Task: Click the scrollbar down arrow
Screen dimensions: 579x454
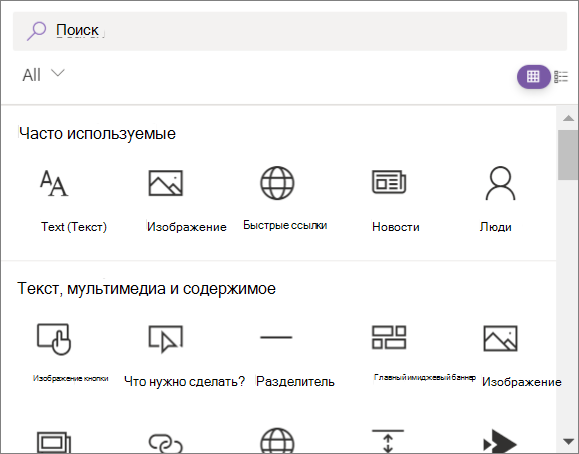Action: (x=568, y=441)
